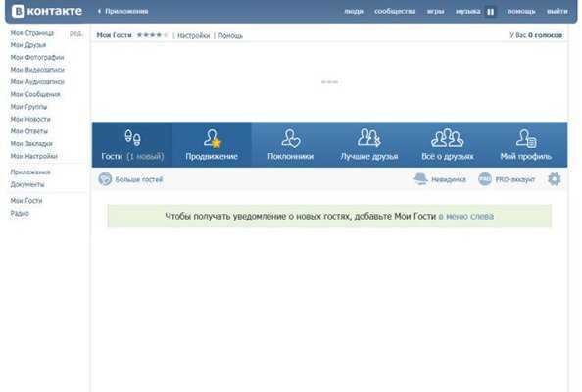The height and width of the screenshot is (392, 582).
Task: Pause music with the header pause button
Action: click(490, 12)
